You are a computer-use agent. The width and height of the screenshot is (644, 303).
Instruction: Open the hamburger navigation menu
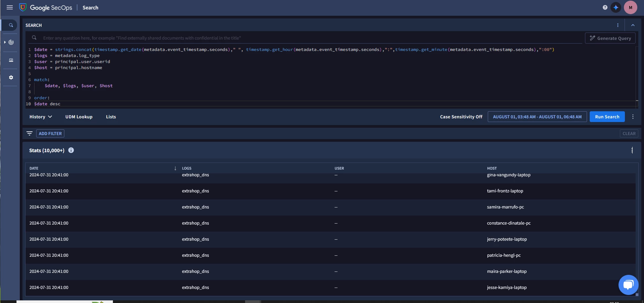pos(10,7)
